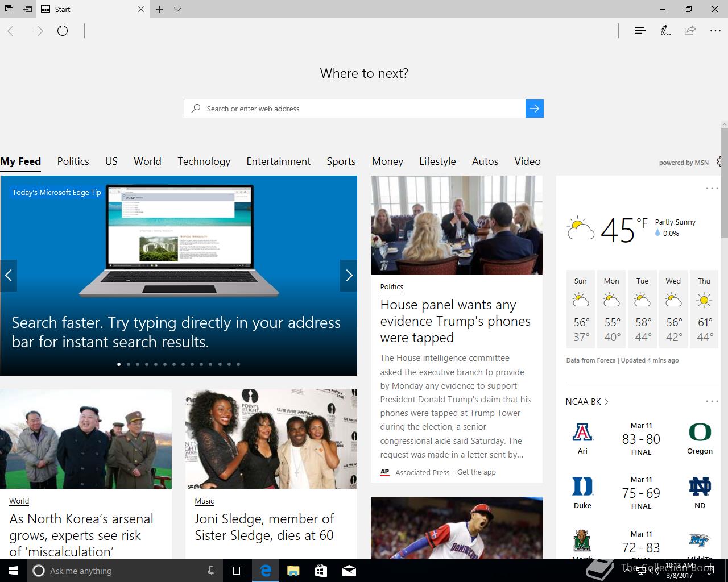This screenshot has width=728, height=582.
Task: Open the Video tab
Action: [x=527, y=161]
